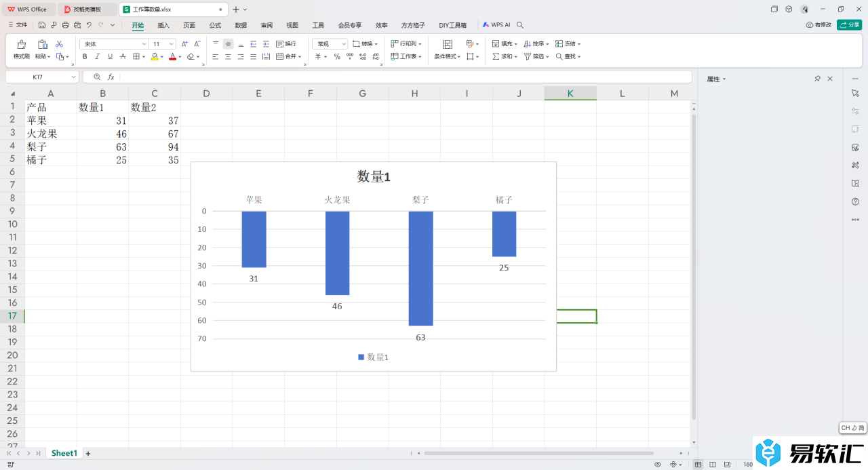Increase font size with A+ icon
The width and height of the screenshot is (868, 470).
point(184,43)
